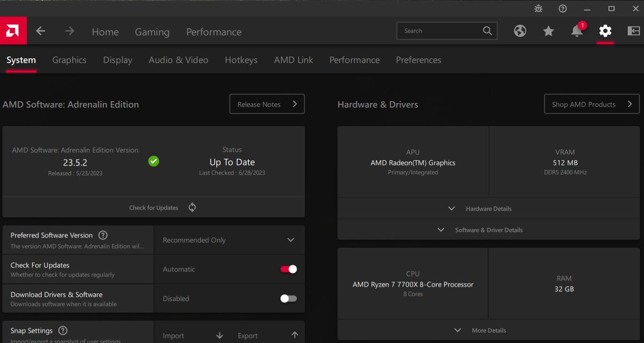Switch to the Hotkeys tab

pyautogui.click(x=241, y=60)
